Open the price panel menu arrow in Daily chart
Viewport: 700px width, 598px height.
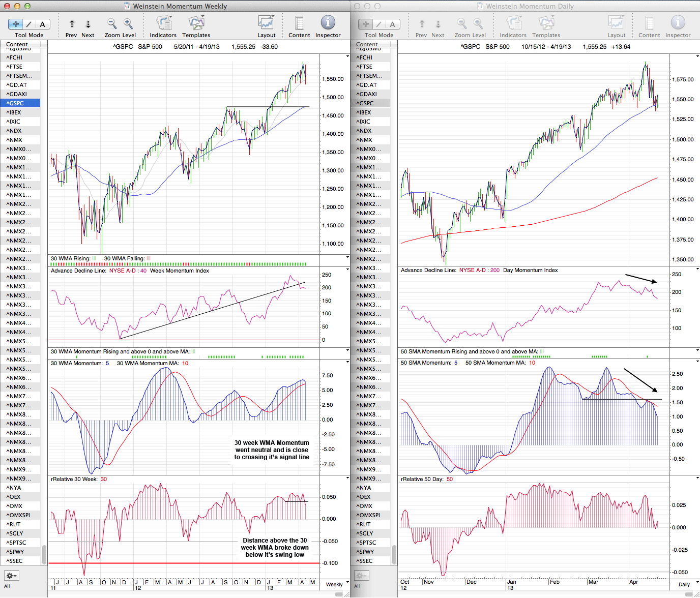697,56
